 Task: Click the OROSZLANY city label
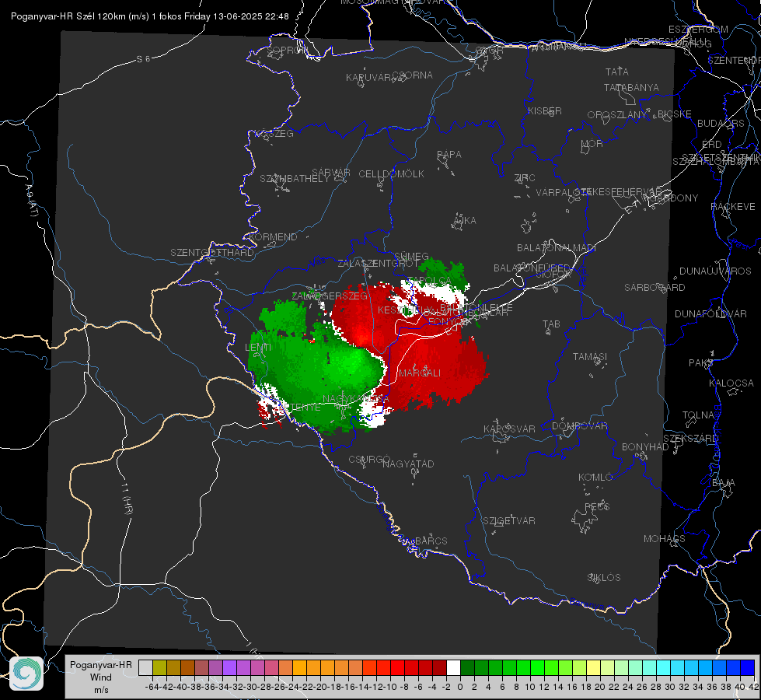point(617,115)
